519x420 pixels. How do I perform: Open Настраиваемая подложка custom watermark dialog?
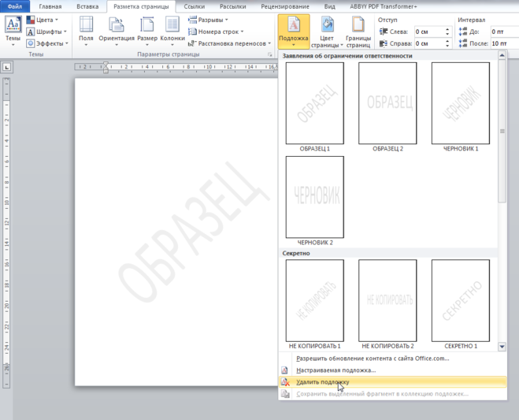[x=335, y=370]
